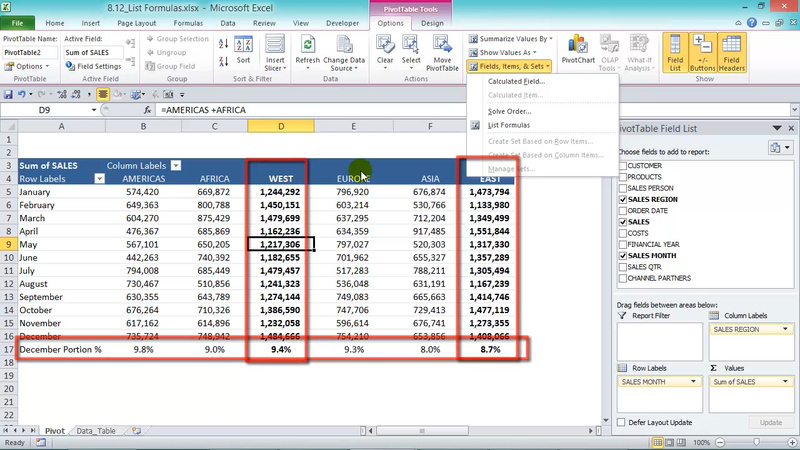Open the File tab
Image resolution: width=800 pixels, height=450 pixels.
tap(17, 23)
